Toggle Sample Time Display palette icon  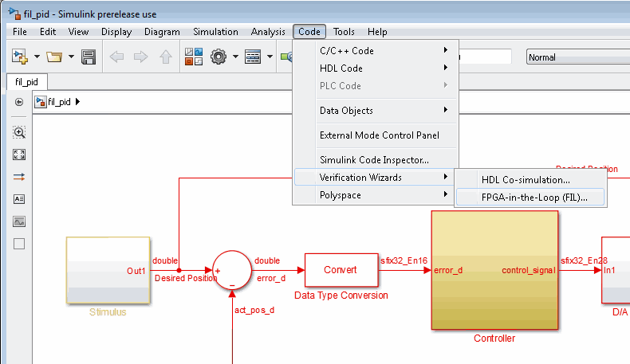pyautogui.click(x=19, y=177)
